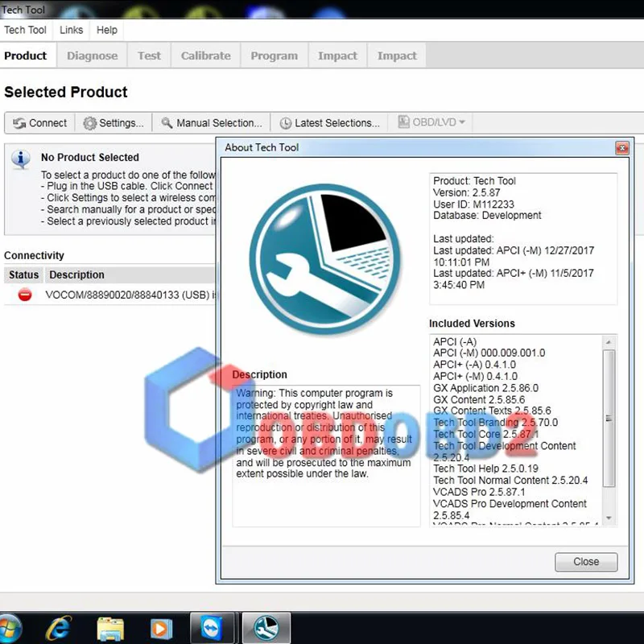This screenshot has width=644, height=644.
Task: Click the Status column header
Action: [24, 275]
